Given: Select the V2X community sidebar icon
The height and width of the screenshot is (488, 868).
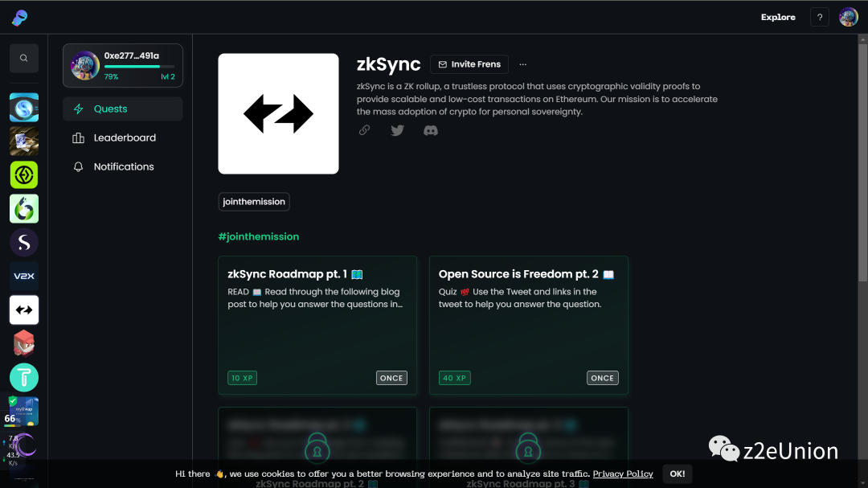Looking at the screenshot, I should click(24, 276).
